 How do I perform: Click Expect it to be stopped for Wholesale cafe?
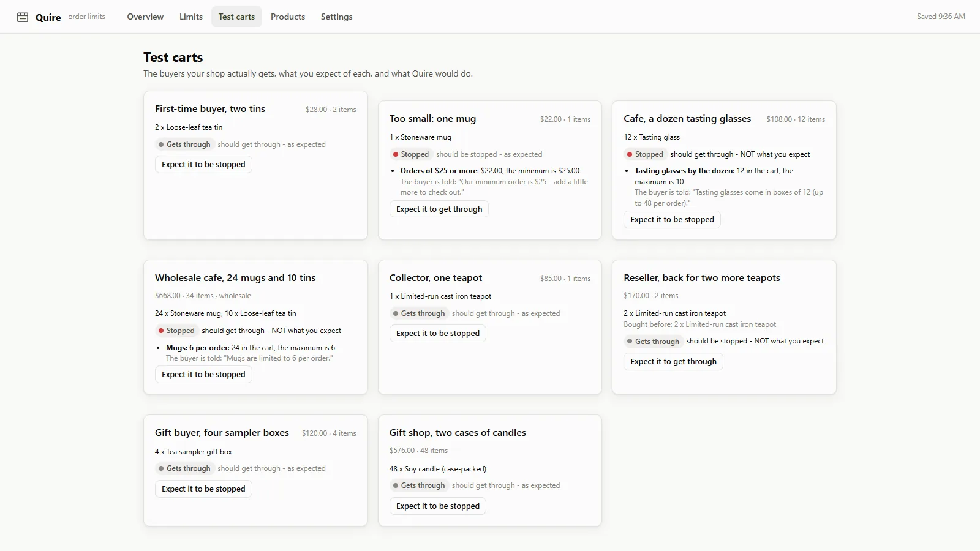[203, 375]
